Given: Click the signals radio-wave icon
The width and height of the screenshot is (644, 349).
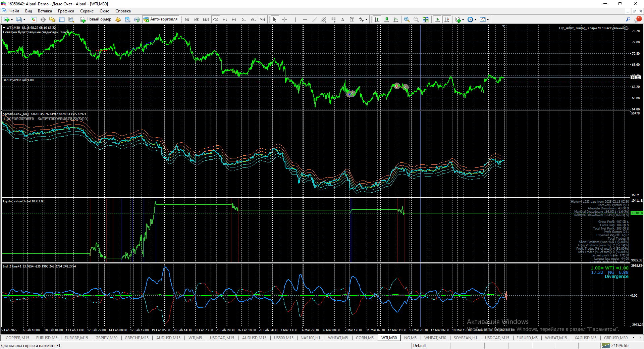Looking at the screenshot, I should click(137, 19).
